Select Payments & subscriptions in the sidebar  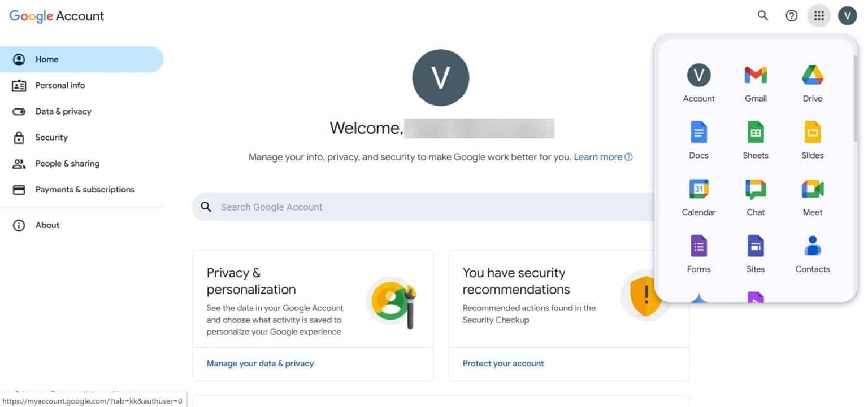[x=85, y=189]
